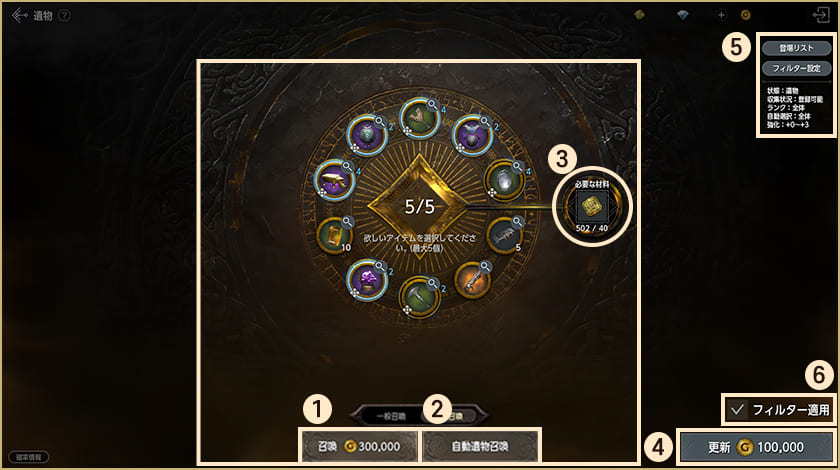Screen dimensions: 840x470
Task: Start 自動遺物召喚 auto summon
Action: pos(479,446)
